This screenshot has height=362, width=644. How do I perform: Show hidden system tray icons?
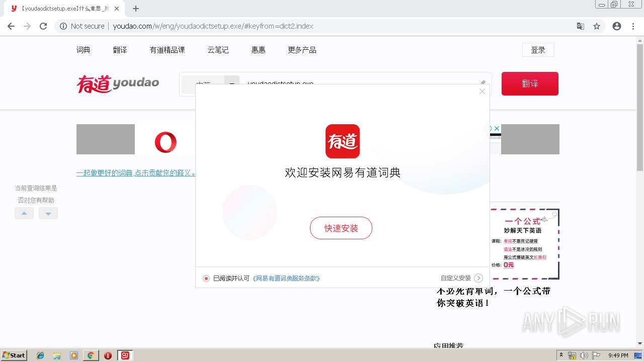point(561,355)
